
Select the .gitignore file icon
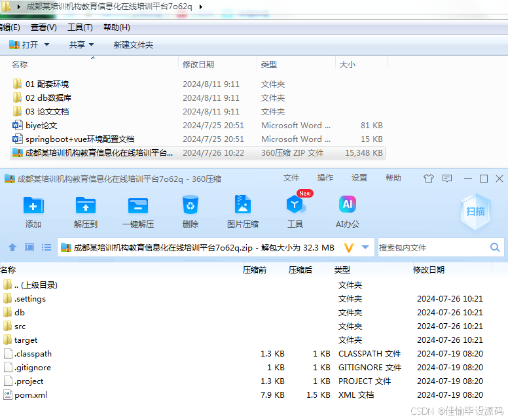coord(8,367)
